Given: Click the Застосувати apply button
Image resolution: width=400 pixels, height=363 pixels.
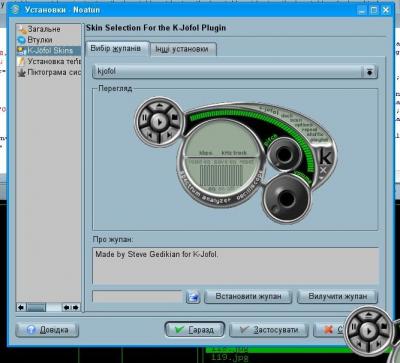Looking at the screenshot, I should [268, 330].
